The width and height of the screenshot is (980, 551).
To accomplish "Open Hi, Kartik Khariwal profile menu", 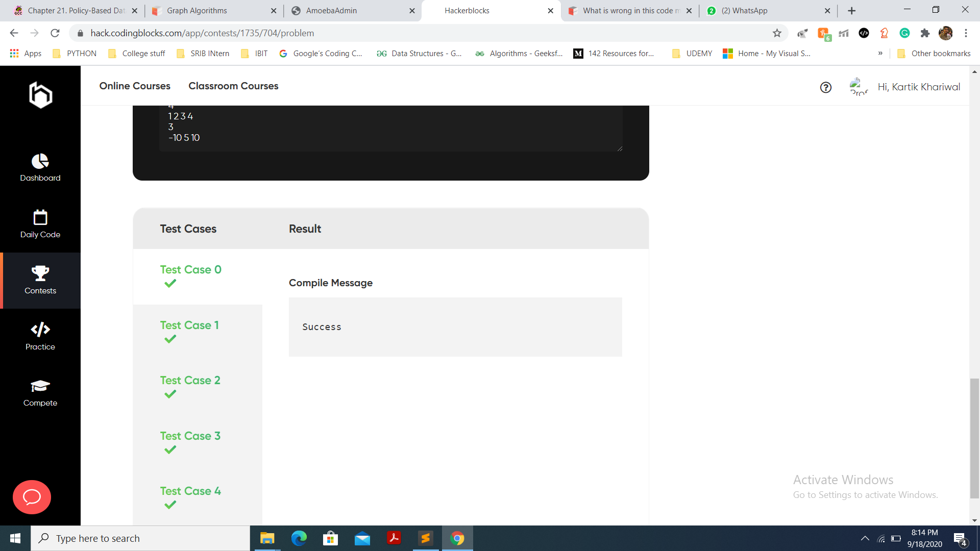I will (x=918, y=87).
